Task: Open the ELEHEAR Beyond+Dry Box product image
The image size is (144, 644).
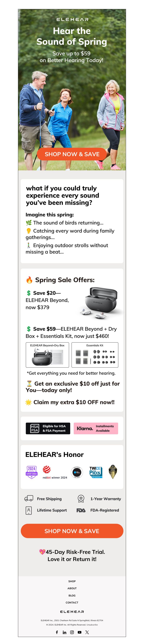Action: [x=48, y=355]
